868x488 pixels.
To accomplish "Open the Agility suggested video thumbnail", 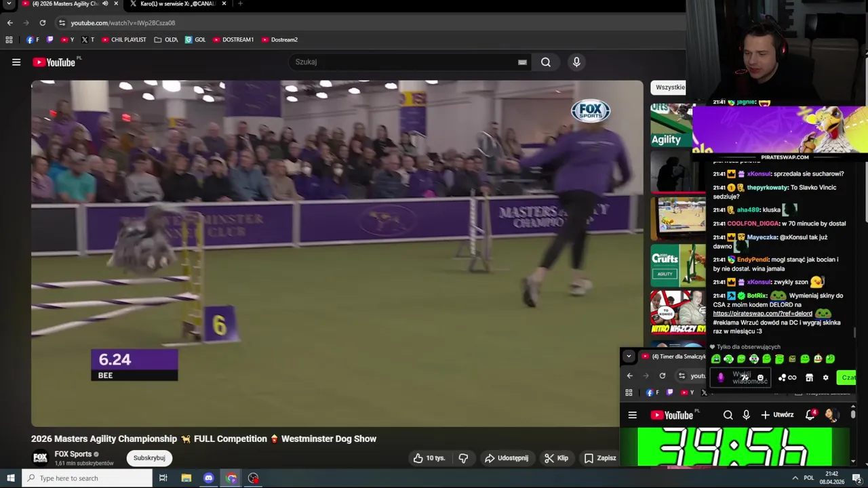I will [x=671, y=125].
